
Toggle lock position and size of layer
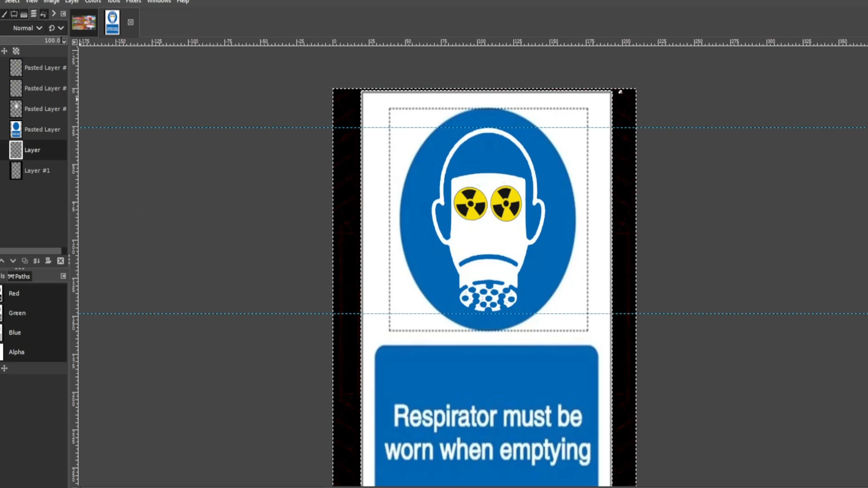[x=5, y=51]
